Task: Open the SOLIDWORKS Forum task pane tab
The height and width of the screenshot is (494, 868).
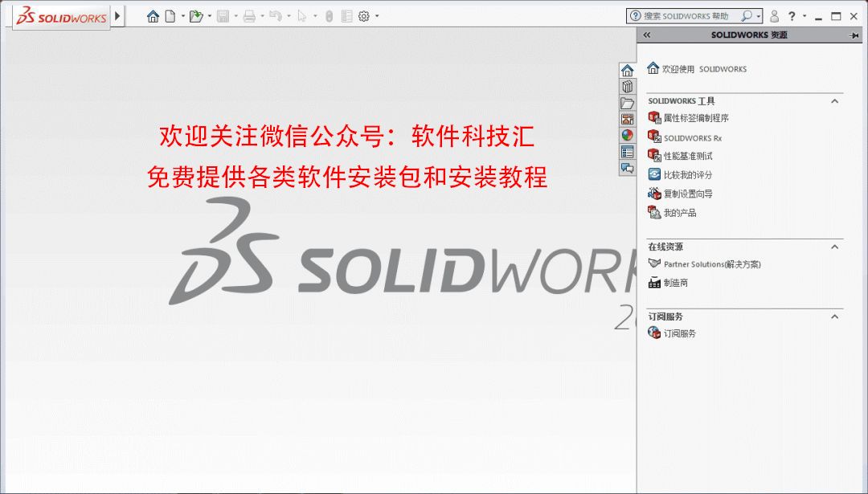Action: 627,168
